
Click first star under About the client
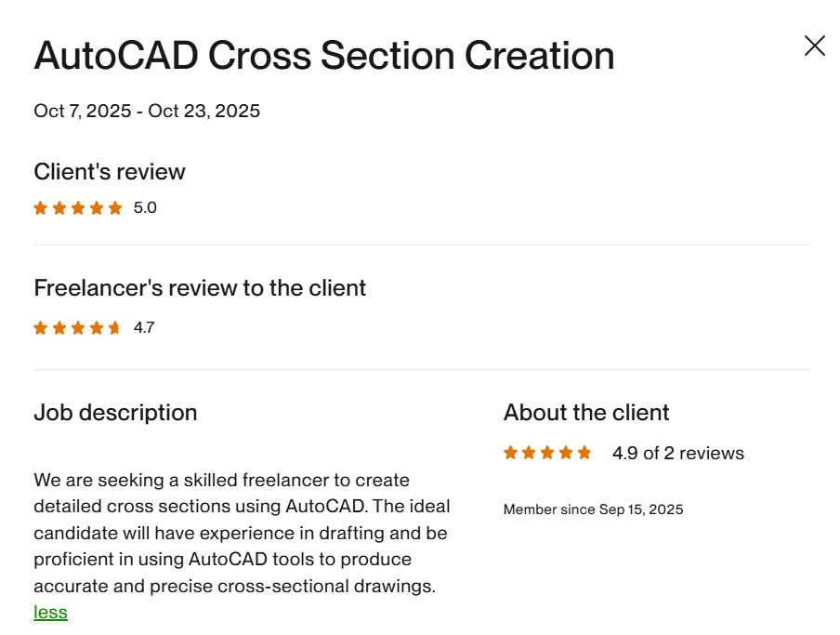(x=510, y=454)
